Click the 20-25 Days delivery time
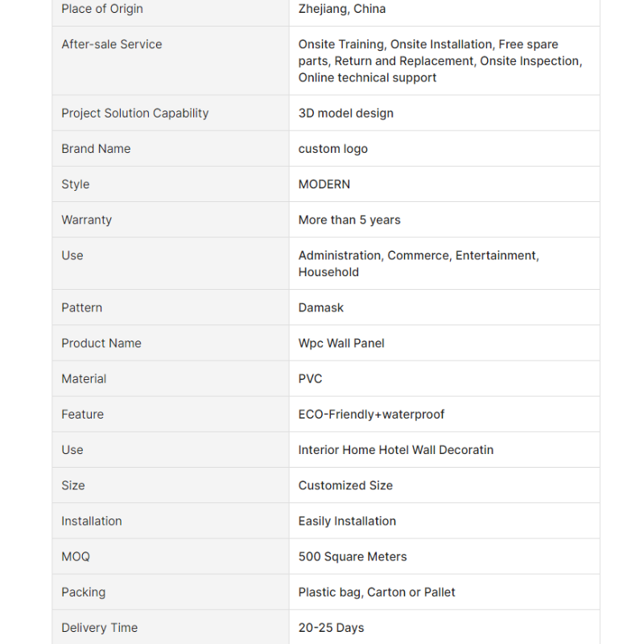The height and width of the screenshot is (644, 644). [331, 628]
